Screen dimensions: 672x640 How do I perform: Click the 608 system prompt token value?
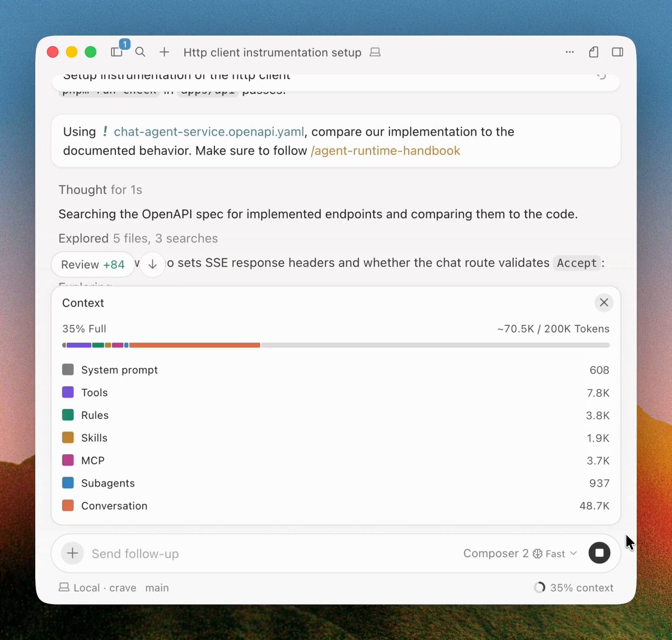599,370
